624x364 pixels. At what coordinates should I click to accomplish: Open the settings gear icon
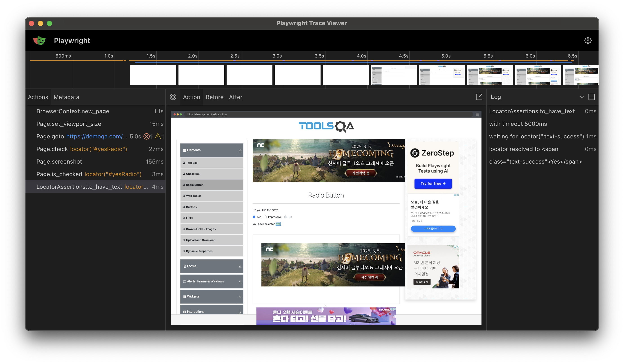[588, 40]
